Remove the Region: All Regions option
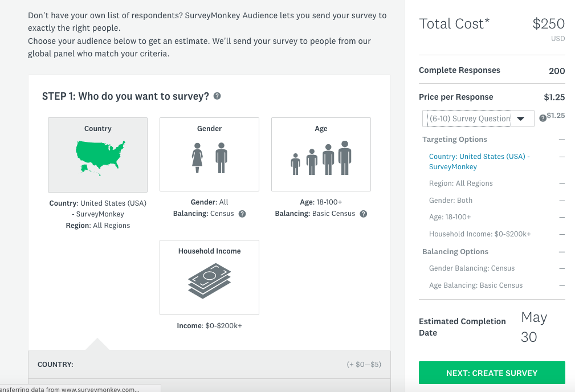Viewport: 575px width, 392px height. tap(562, 183)
